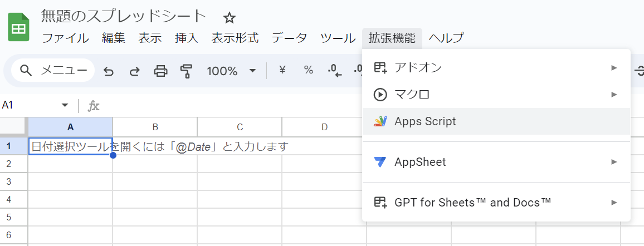
Task: Open the データ menu
Action: (290, 38)
